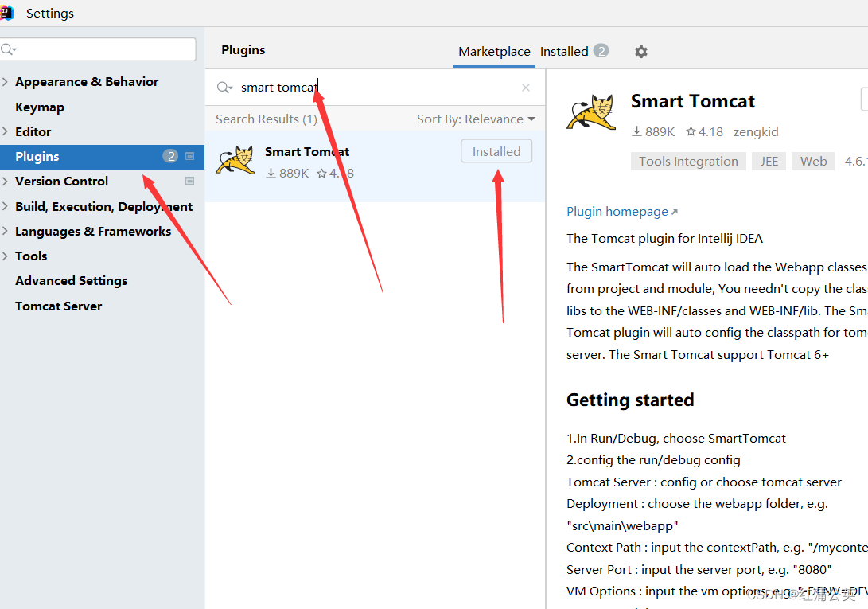Click the Plugins panel heading

(x=243, y=50)
